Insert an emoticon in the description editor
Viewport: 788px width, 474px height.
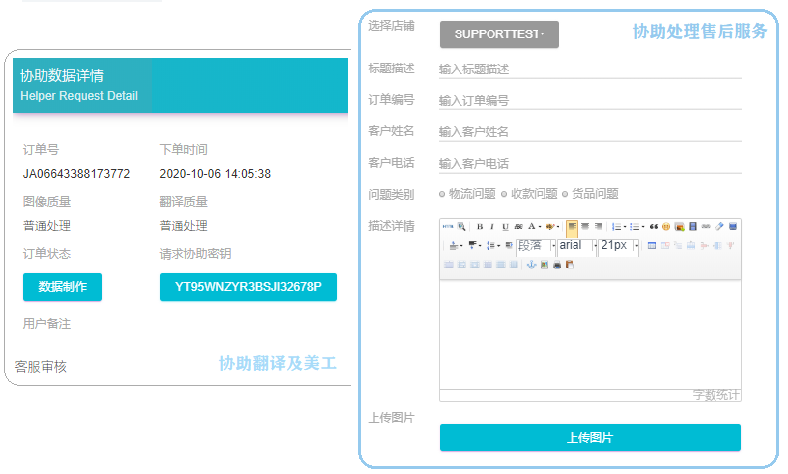click(x=666, y=227)
